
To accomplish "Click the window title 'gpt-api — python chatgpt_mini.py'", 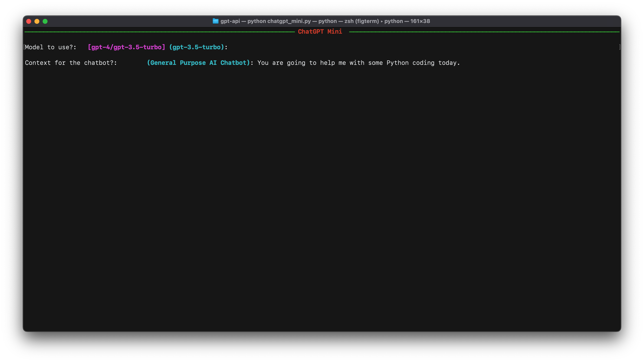I will (x=265, y=21).
